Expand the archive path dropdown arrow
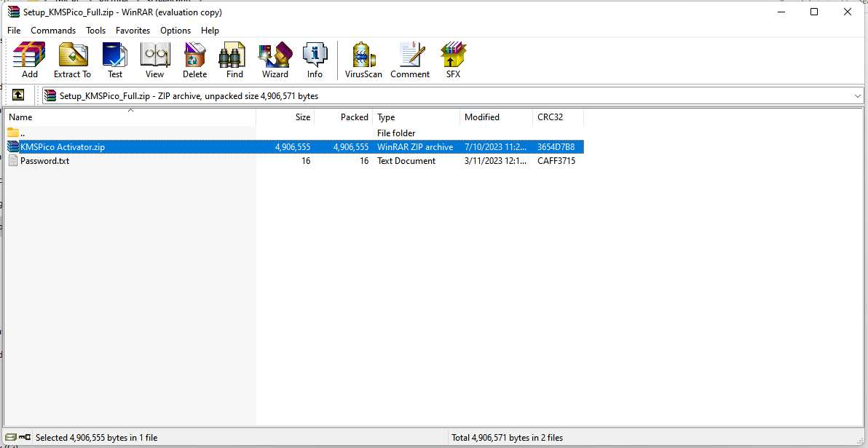868x448 pixels. (x=858, y=96)
